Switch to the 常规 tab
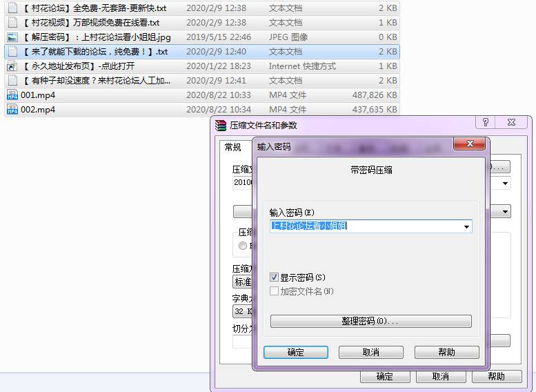 [232, 147]
